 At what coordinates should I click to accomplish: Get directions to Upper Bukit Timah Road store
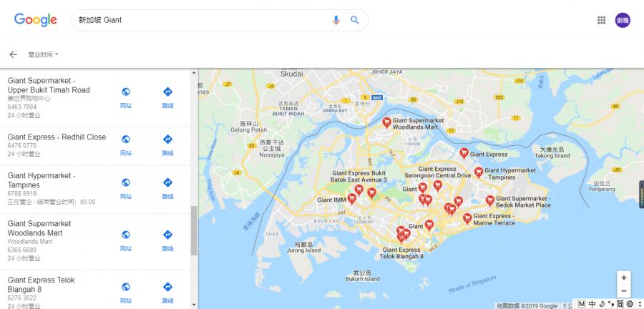tap(167, 98)
